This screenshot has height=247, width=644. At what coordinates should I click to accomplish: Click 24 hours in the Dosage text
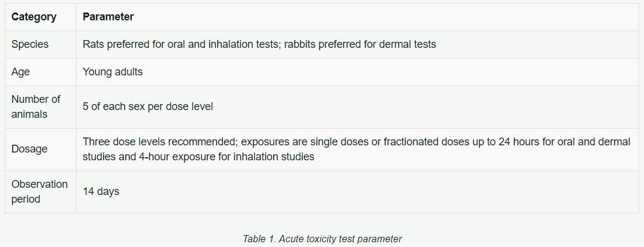[x=518, y=142]
